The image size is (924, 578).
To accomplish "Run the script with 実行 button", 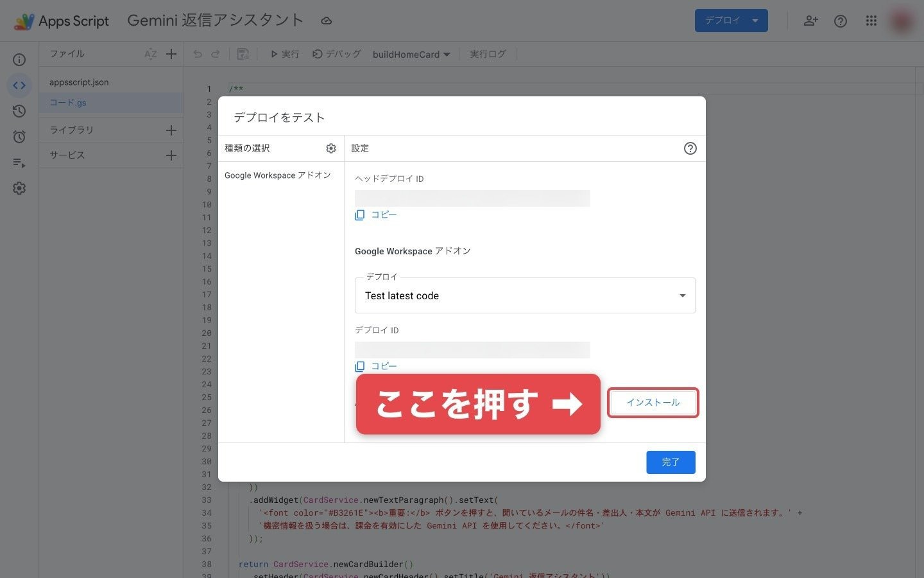I will [285, 54].
